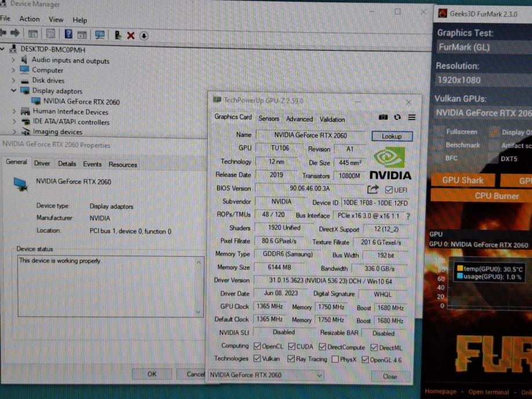Click the red X Uninstall device icon
This screenshot has height=399, width=532.
coord(131,35)
